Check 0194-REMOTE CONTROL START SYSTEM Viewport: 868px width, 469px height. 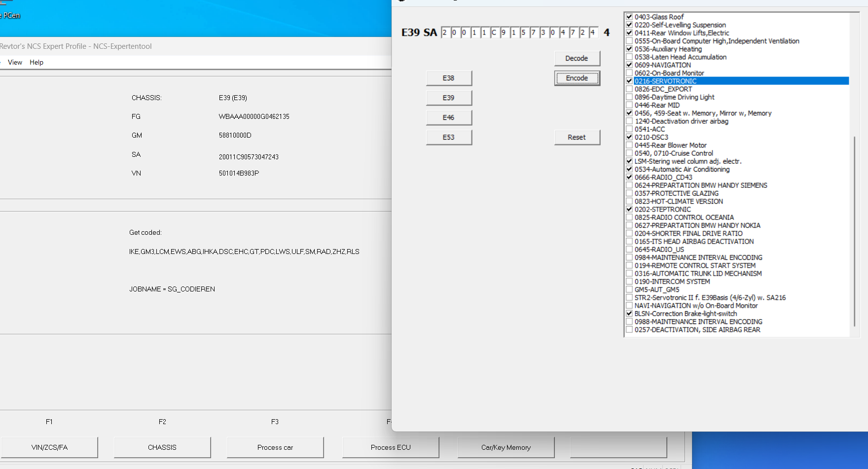click(629, 265)
